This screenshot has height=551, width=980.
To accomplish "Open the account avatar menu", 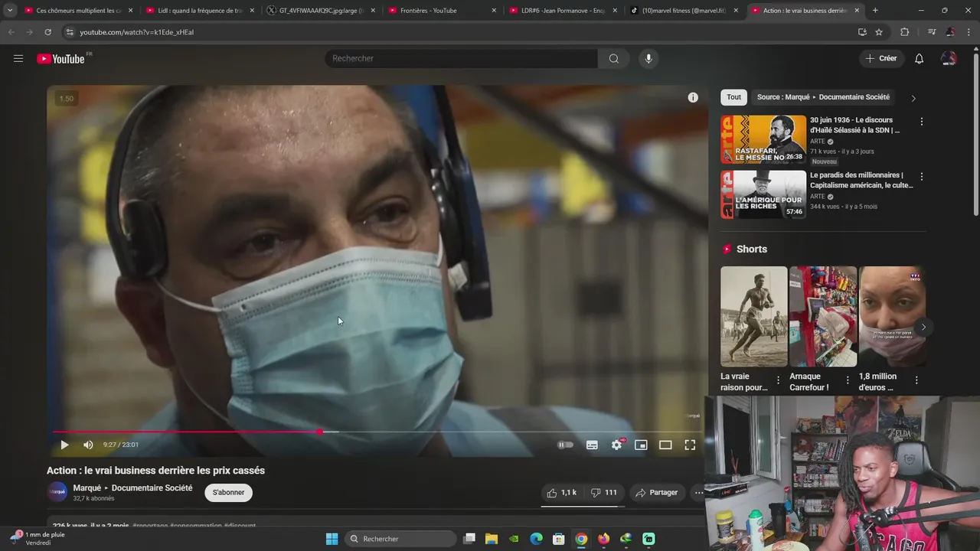I will click(949, 58).
